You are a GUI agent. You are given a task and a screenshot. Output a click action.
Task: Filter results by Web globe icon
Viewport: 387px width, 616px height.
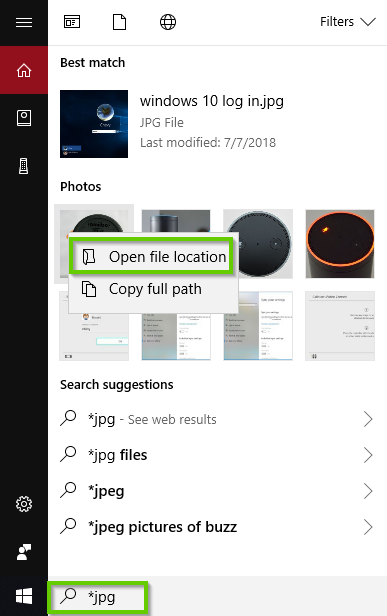[168, 22]
